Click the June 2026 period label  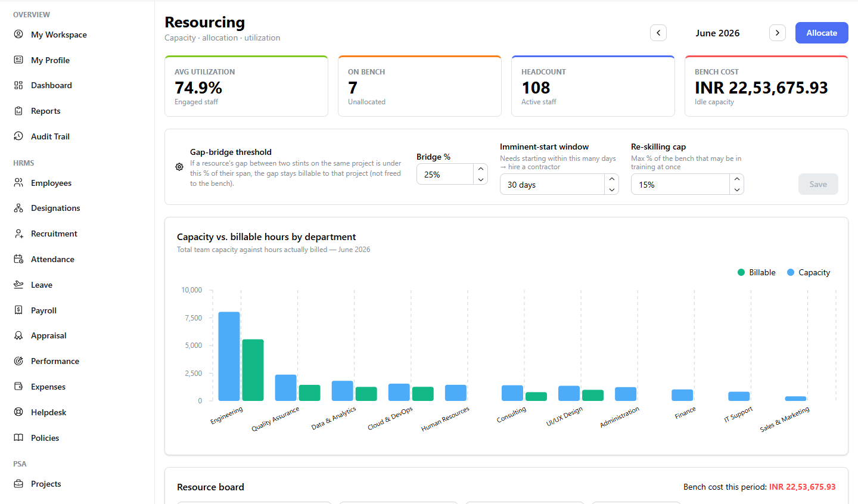(717, 33)
